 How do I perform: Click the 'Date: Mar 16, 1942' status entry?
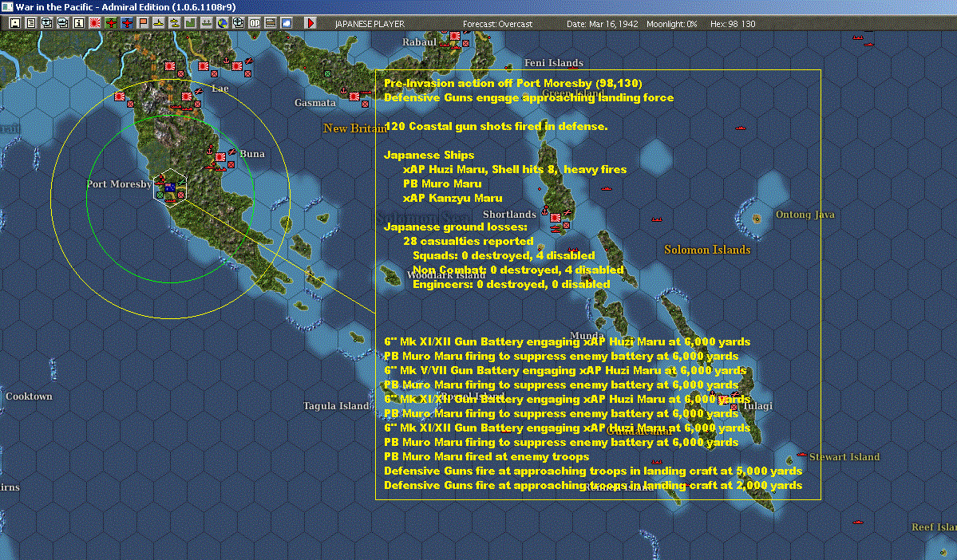point(602,24)
